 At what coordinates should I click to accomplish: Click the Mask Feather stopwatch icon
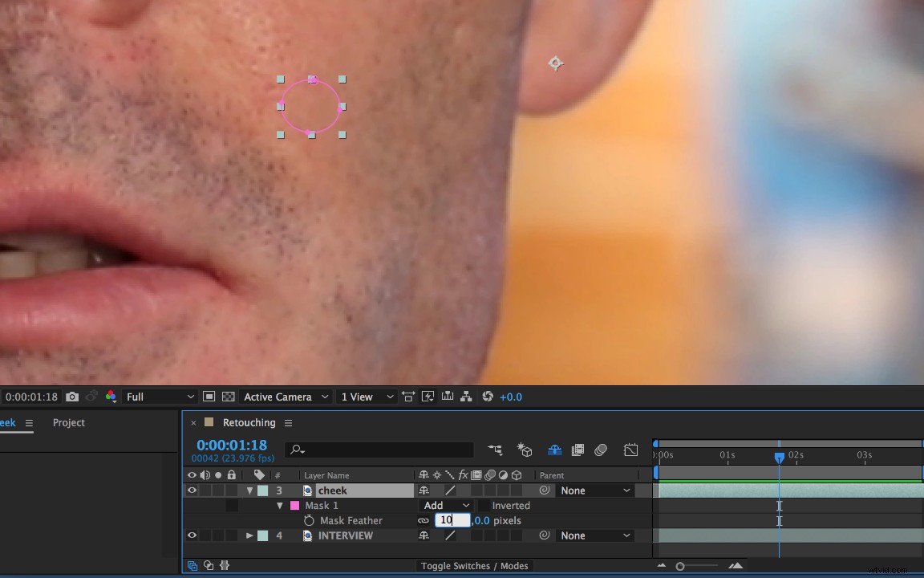tap(309, 520)
